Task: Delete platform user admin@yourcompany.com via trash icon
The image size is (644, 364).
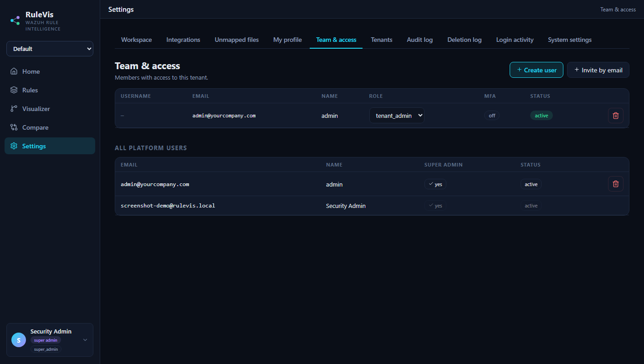Action: click(616, 184)
